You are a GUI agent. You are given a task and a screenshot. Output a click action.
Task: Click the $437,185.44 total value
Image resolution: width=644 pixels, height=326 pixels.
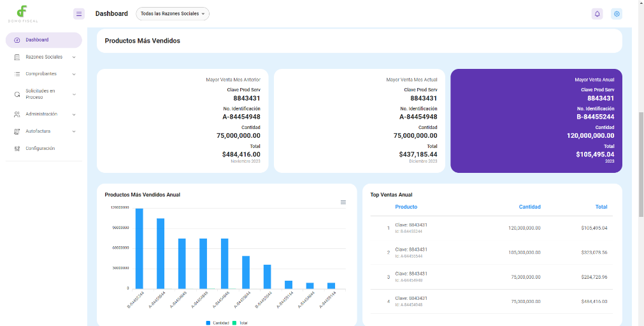pyautogui.click(x=418, y=154)
